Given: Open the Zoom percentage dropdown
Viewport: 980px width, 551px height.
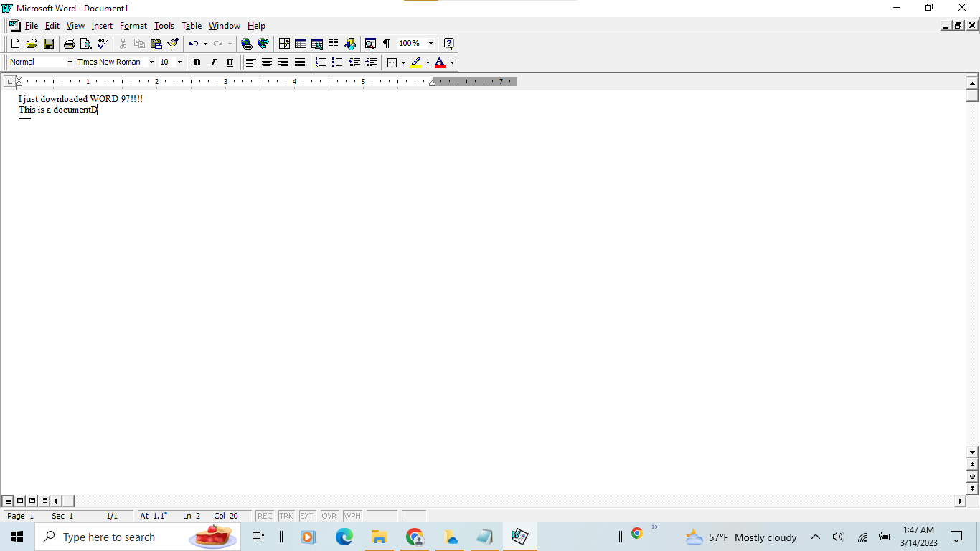Looking at the screenshot, I should (429, 43).
